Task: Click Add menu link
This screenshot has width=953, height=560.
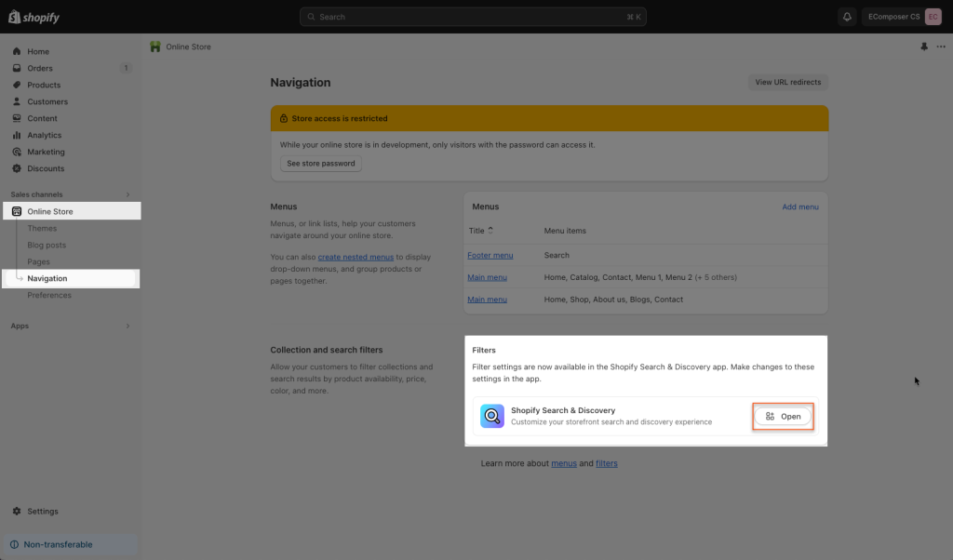Action: (799, 207)
